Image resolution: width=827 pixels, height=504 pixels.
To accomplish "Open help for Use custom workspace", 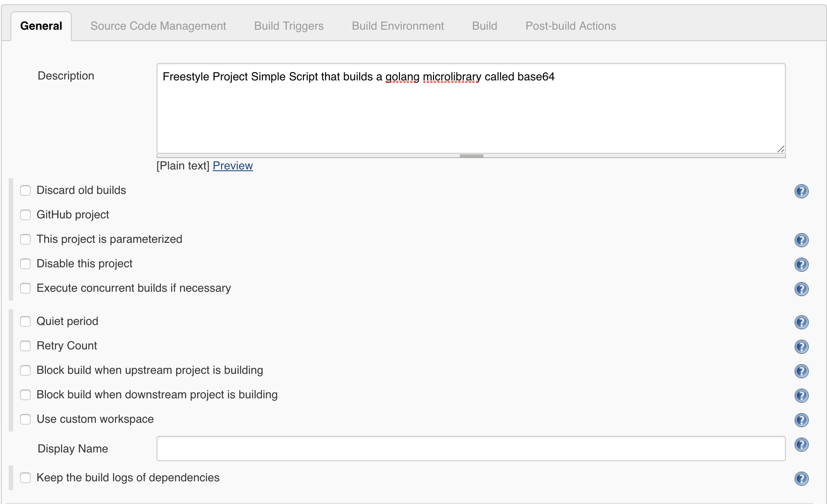I will tap(801, 420).
